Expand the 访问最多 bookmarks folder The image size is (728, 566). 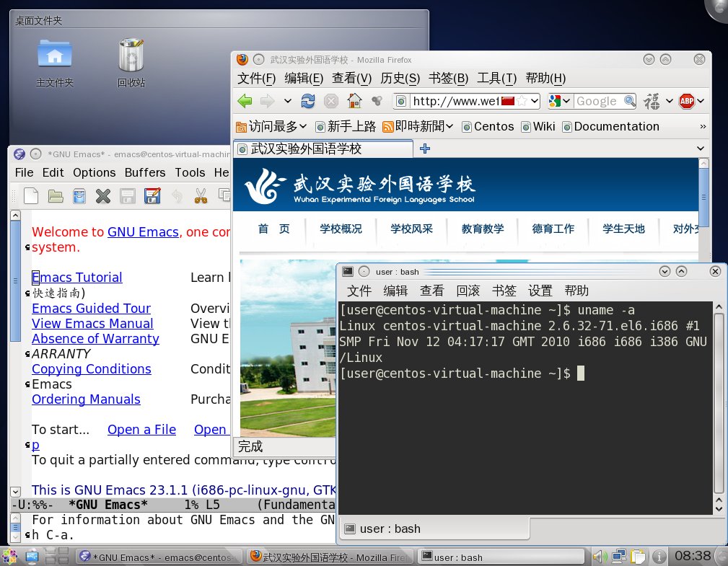271,126
